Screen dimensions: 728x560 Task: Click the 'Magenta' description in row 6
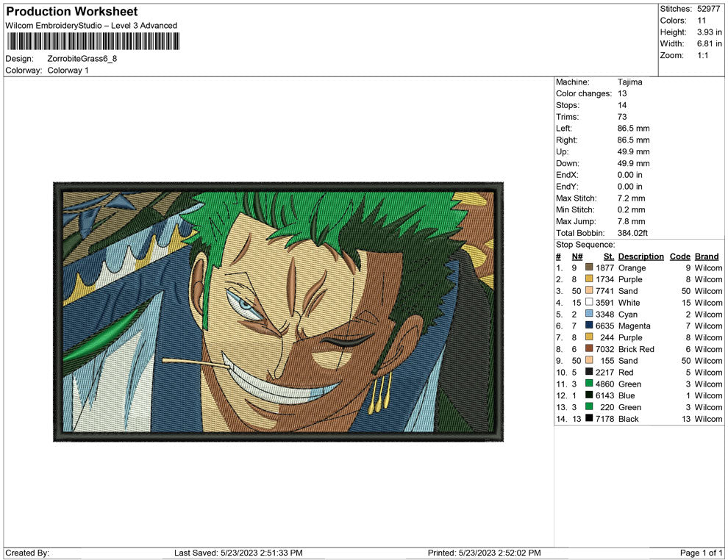tap(634, 326)
